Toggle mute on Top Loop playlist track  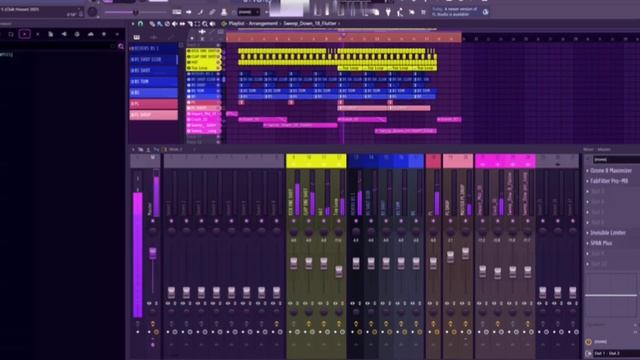coord(219,68)
